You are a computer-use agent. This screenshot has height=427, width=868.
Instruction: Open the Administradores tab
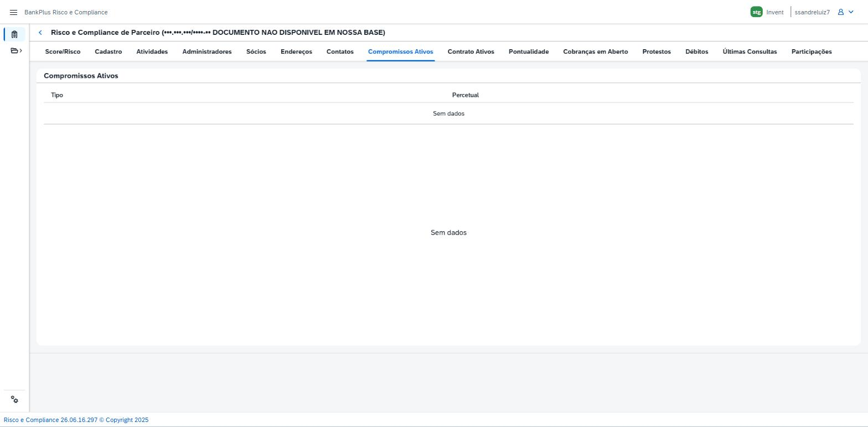coord(207,51)
